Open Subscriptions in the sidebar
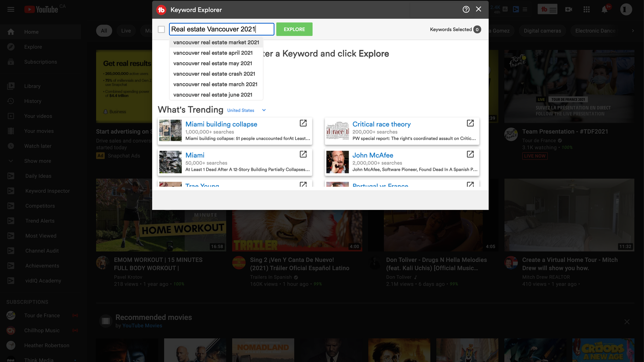 coord(41,62)
